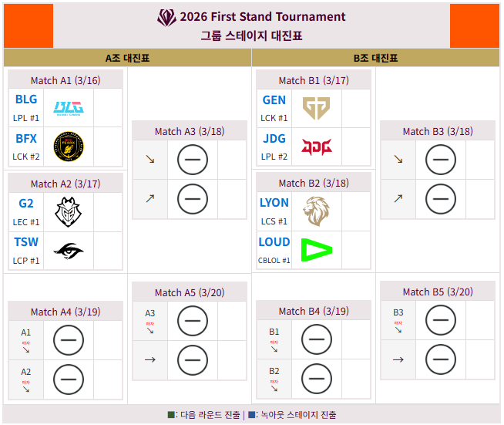Click the G2 Esports logo
The height and width of the screenshot is (425, 504).
pos(69,211)
